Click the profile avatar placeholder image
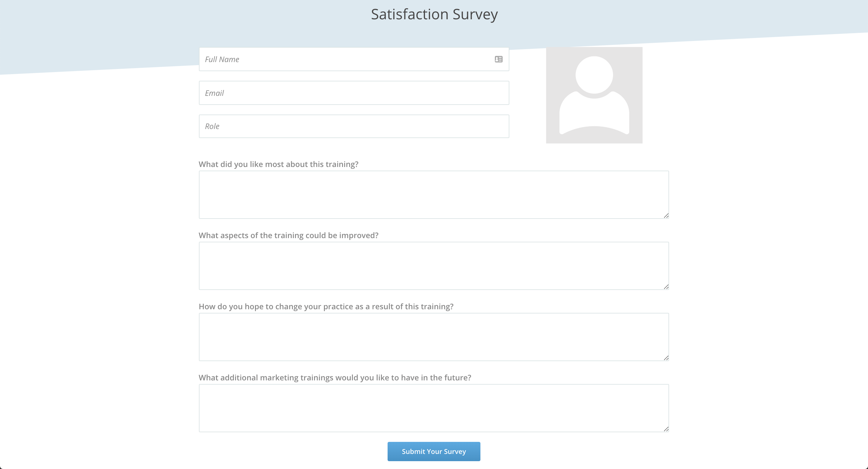Screen dimensions: 868x469 [x=594, y=95]
